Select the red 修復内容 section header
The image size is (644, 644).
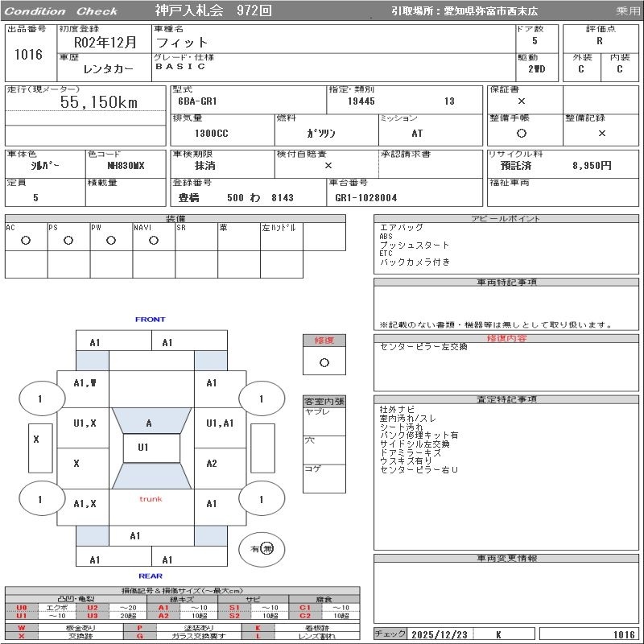click(506, 338)
